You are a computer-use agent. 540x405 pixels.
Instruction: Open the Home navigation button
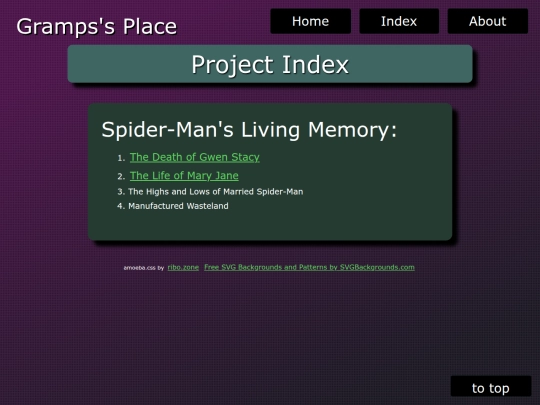tap(310, 21)
